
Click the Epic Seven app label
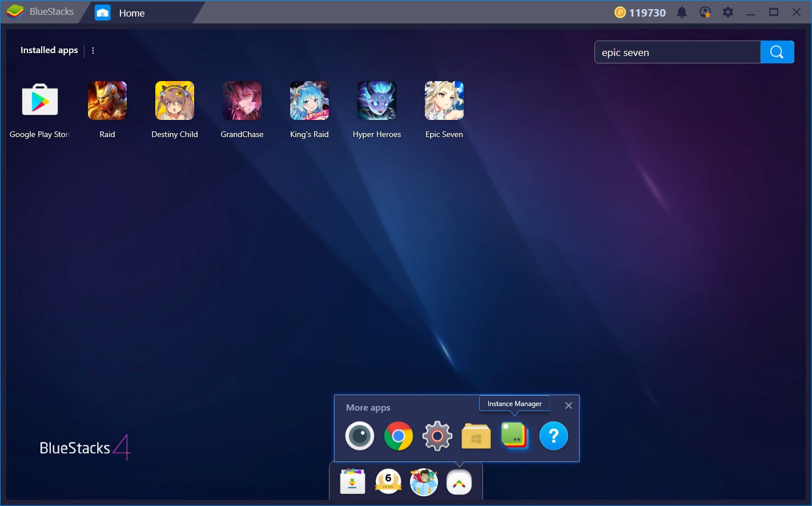(x=444, y=134)
